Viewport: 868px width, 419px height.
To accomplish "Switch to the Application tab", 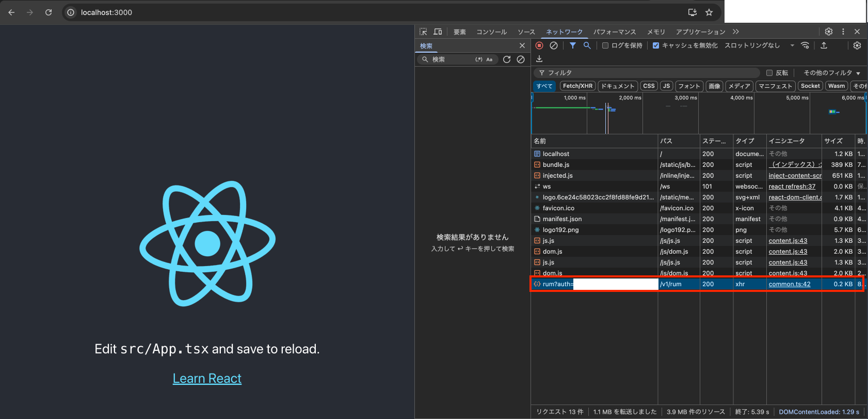I will click(x=701, y=32).
